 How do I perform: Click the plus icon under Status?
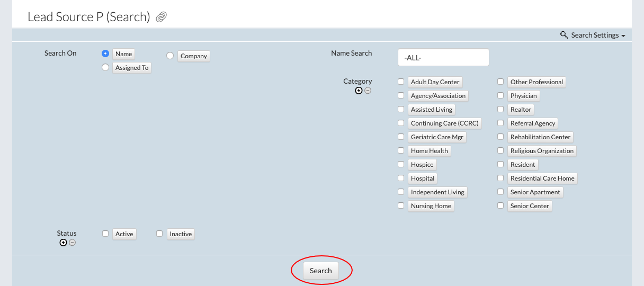click(x=63, y=243)
